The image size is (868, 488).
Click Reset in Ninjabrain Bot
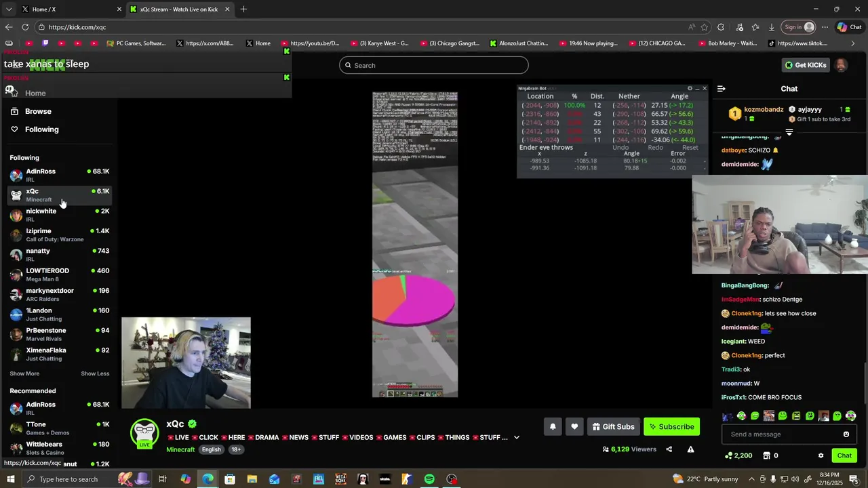(x=690, y=148)
